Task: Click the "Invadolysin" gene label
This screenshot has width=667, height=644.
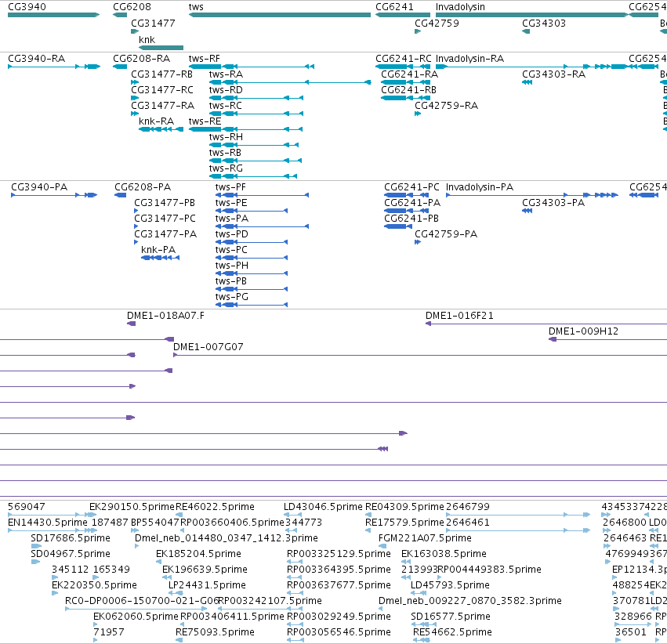Action: point(460,7)
